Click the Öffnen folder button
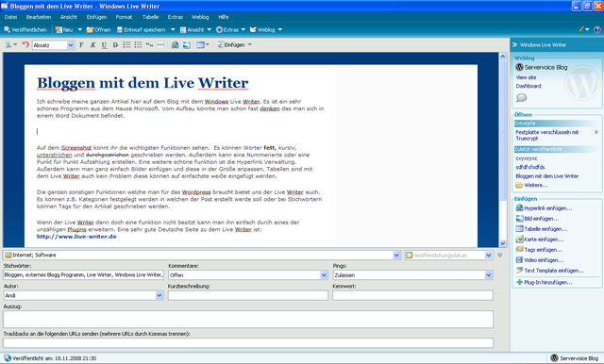Screen dimensions: 604x364 pyautogui.click(x=98, y=29)
